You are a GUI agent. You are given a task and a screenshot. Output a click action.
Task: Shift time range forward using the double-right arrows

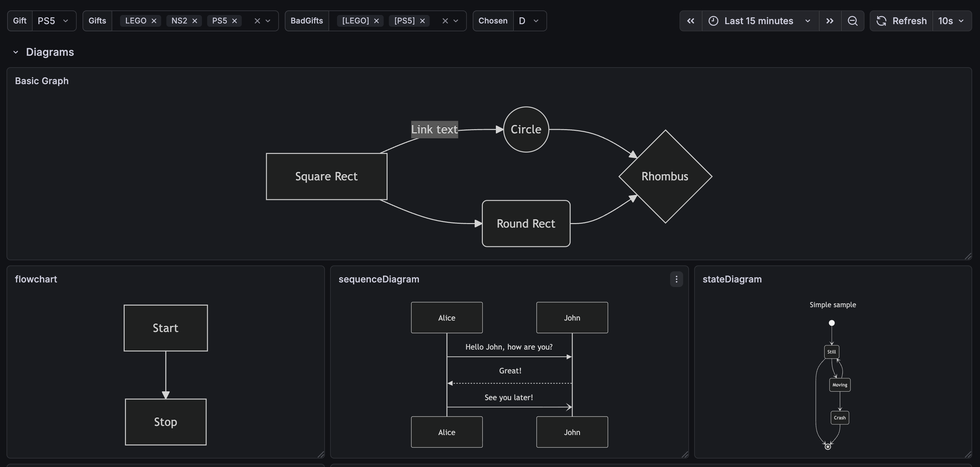pos(830,21)
